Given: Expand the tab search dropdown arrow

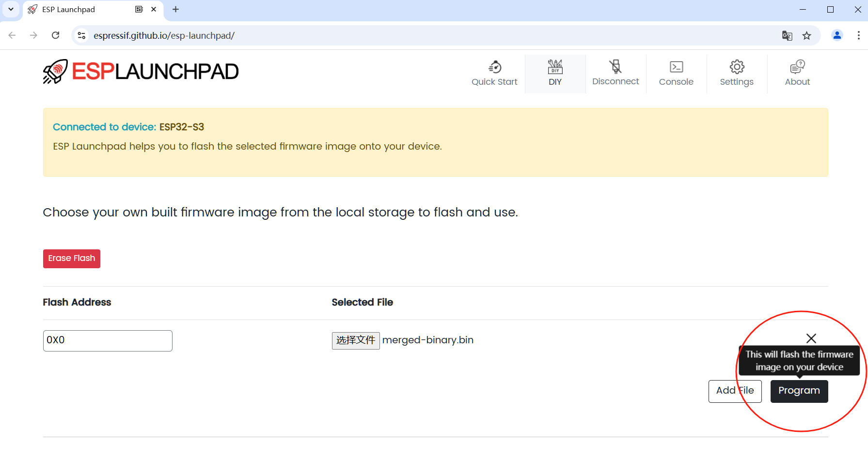Looking at the screenshot, I should click(11, 9).
